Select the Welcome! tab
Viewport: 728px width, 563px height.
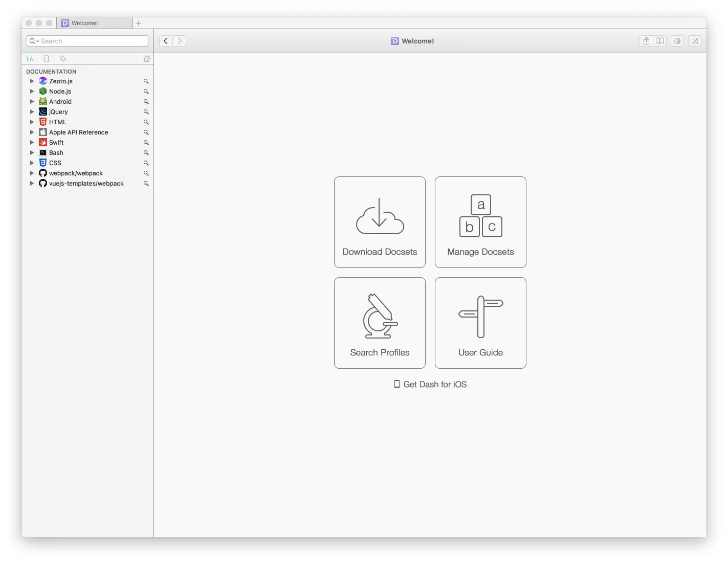95,23
